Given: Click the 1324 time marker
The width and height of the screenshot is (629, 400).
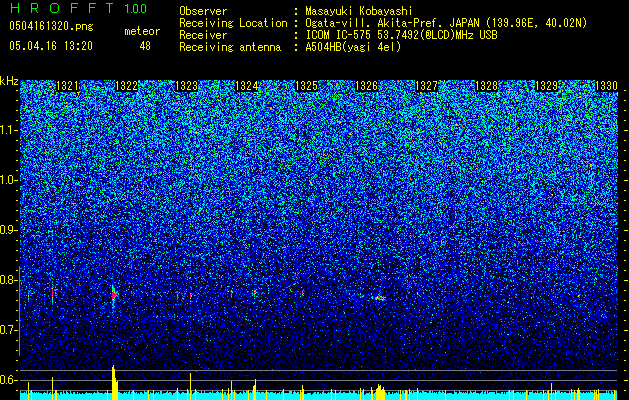Looking at the screenshot, I should pyautogui.click(x=246, y=86).
